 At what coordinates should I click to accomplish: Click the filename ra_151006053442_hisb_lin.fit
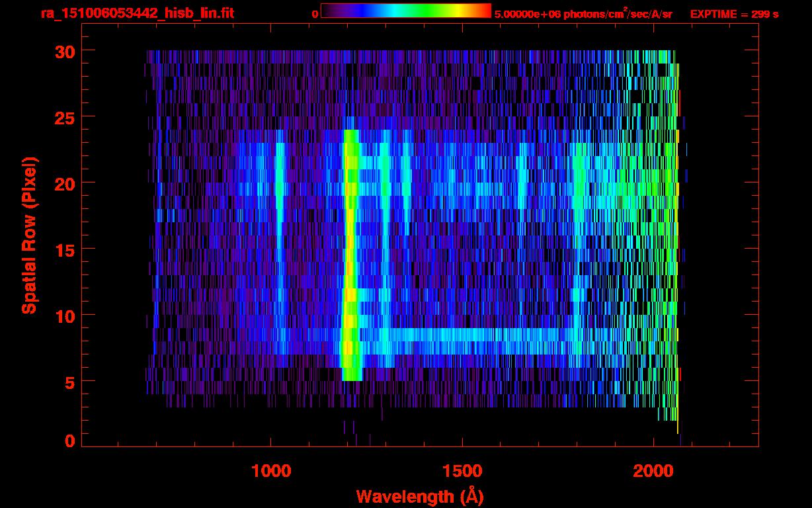(x=137, y=13)
